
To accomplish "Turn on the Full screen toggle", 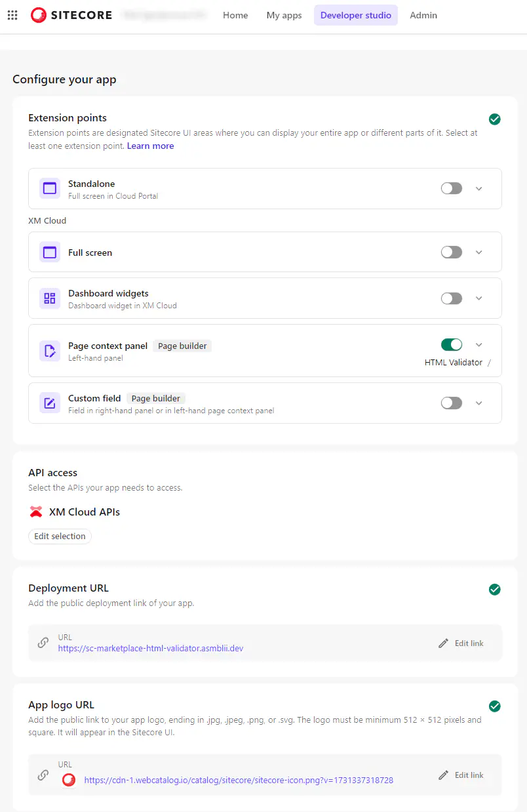I will pos(452,252).
